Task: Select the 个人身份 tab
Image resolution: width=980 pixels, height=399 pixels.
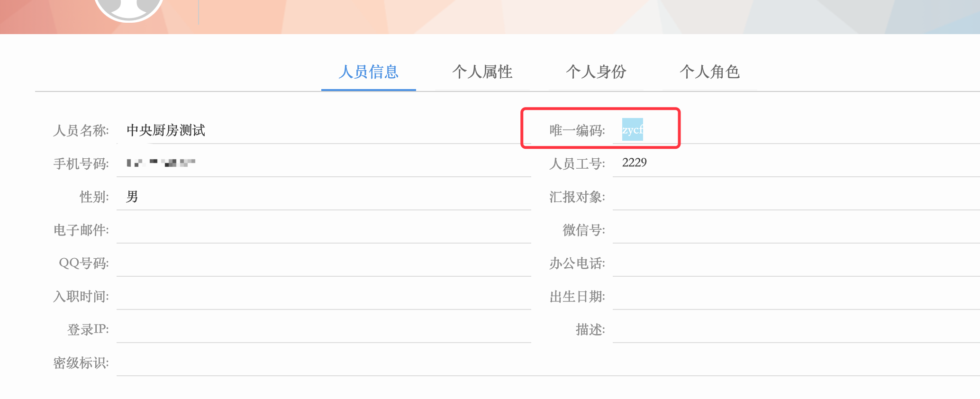Action: point(596,72)
